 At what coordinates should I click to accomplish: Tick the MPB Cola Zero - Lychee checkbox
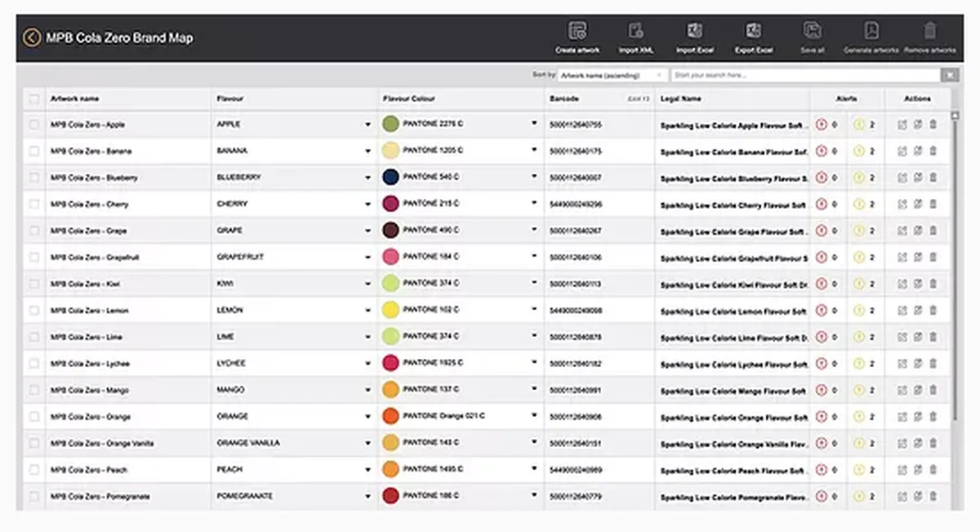33,363
